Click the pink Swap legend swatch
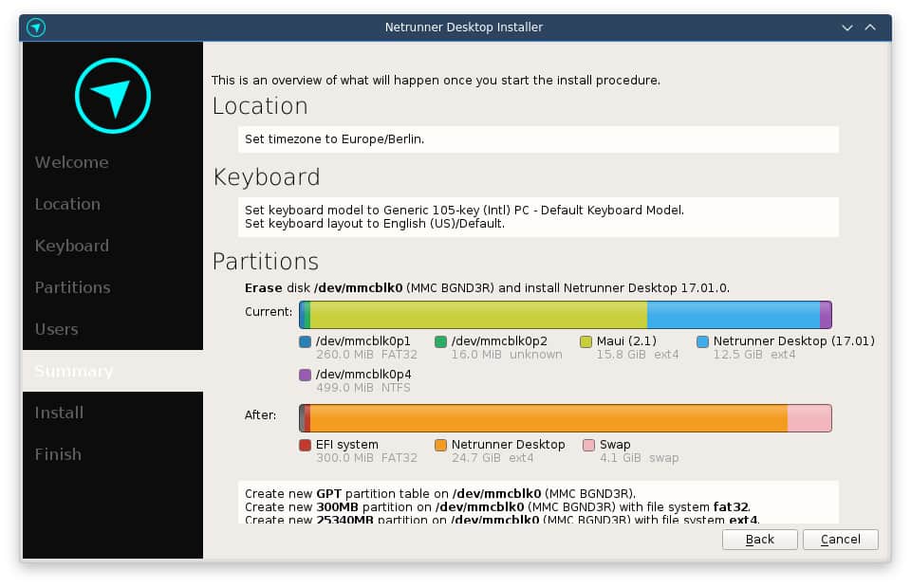 (x=588, y=445)
